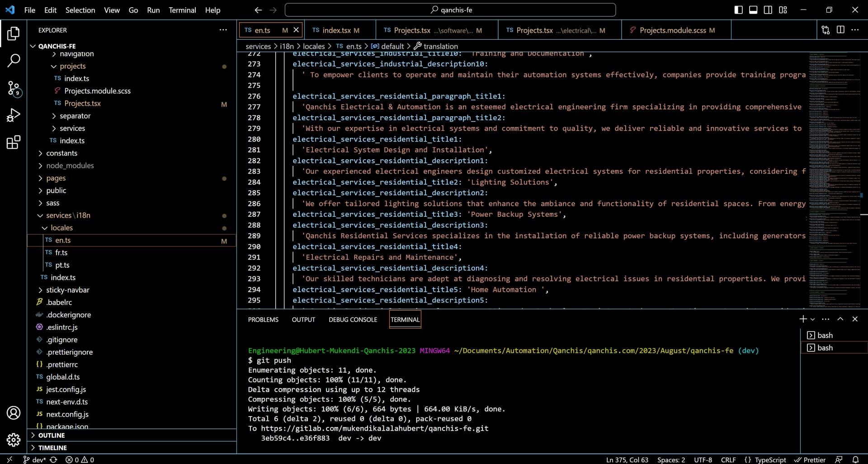Synchronize changes icon in status bar
Viewport: 868px width, 464px height.
point(53,459)
